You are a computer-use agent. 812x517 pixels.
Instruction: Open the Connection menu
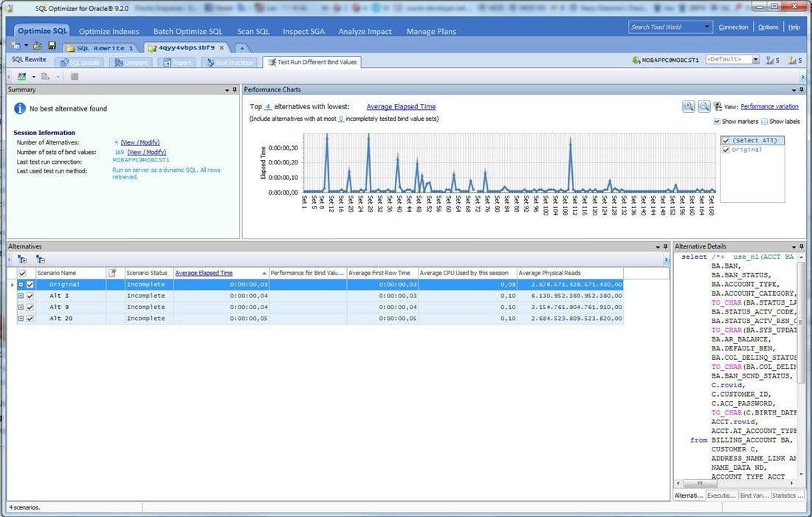[x=733, y=27]
